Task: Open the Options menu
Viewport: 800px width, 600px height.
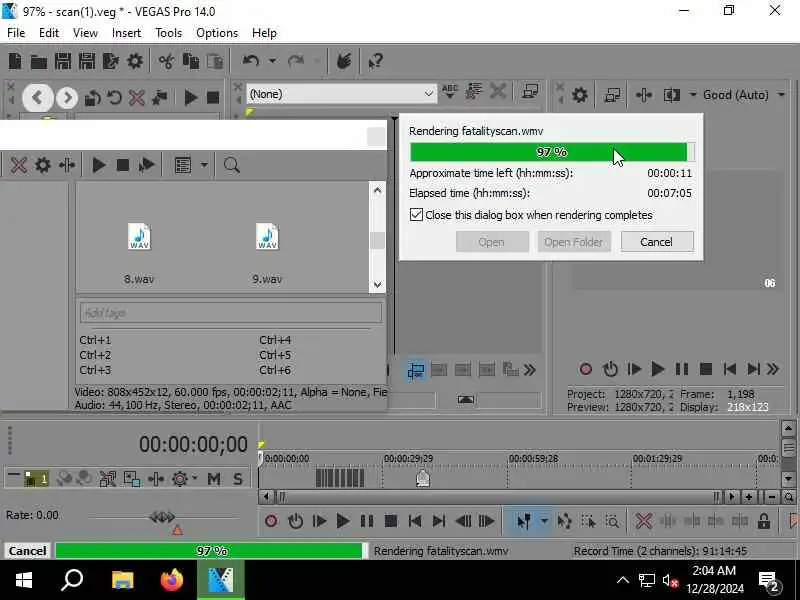Action: tap(217, 33)
